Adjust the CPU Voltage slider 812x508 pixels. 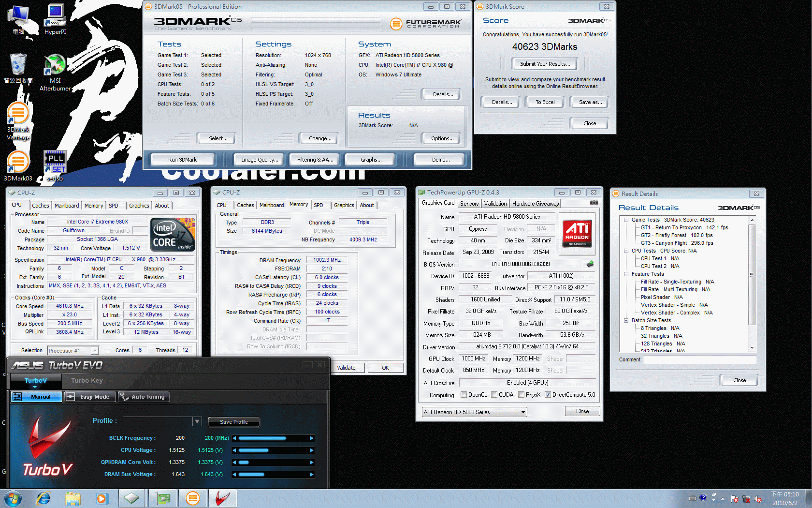click(273, 450)
